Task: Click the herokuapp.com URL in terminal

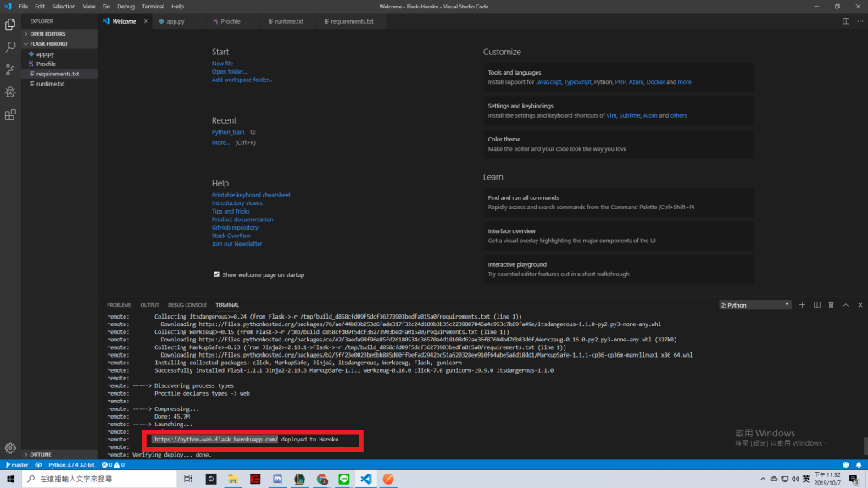Action: 216,440
